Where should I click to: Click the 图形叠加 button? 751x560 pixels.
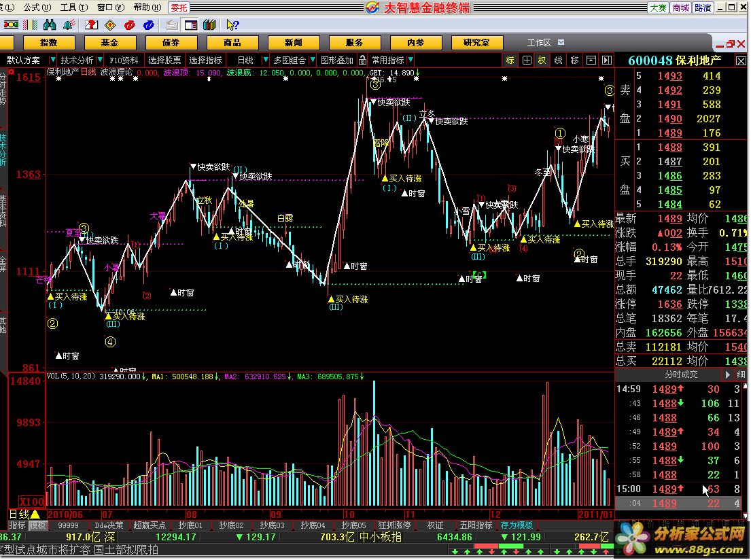(337, 60)
